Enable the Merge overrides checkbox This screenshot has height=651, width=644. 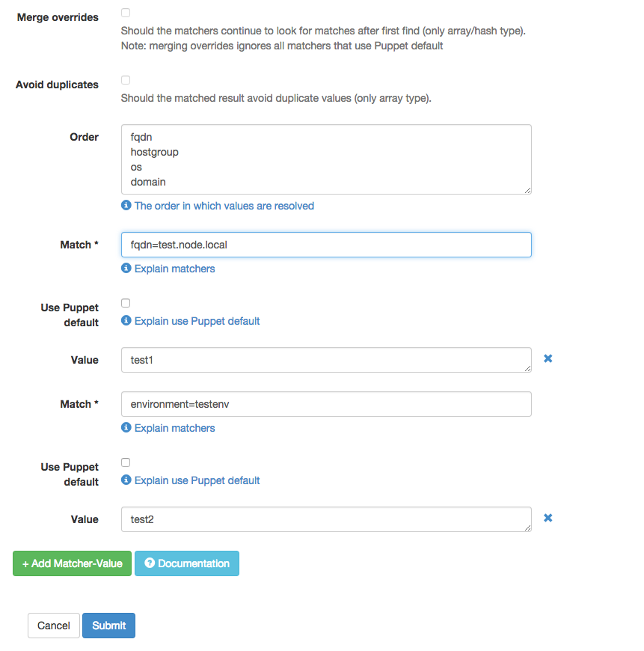[x=126, y=13]
